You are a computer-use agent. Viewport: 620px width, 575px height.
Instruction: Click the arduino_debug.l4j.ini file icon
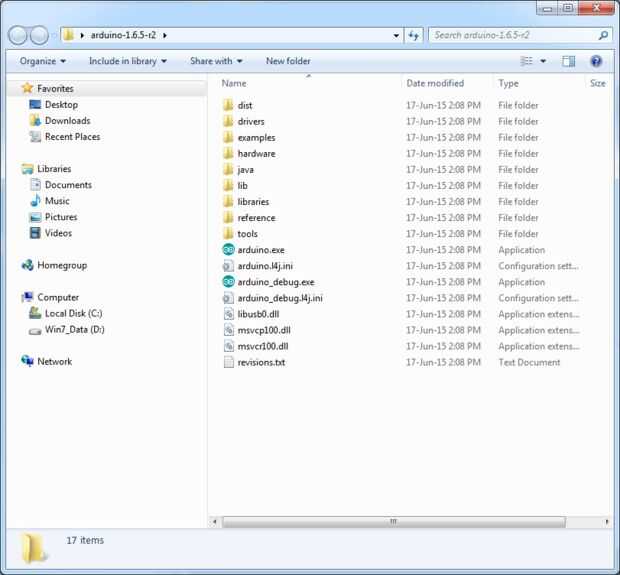click(229, 298)
